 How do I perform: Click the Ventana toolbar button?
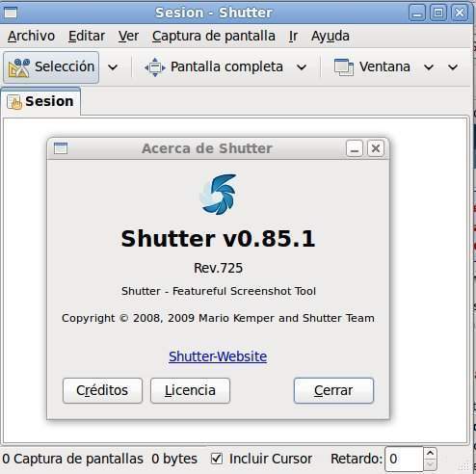pos(372,67)
